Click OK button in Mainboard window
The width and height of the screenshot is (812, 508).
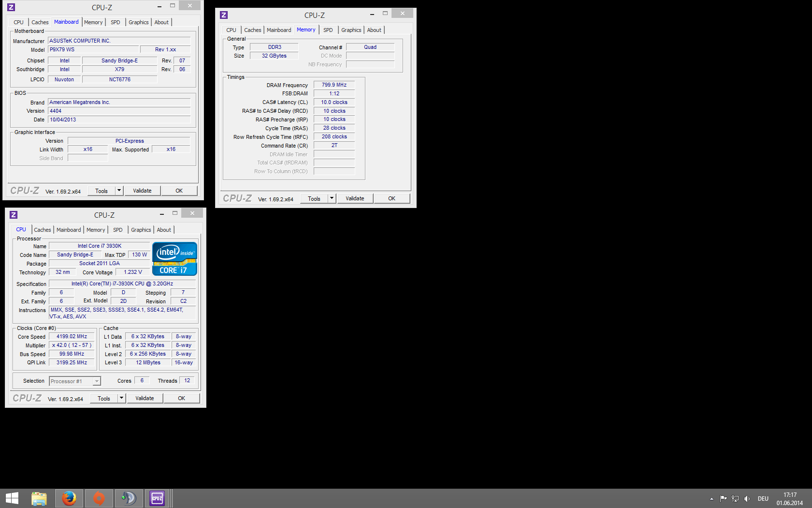[179, 191]
